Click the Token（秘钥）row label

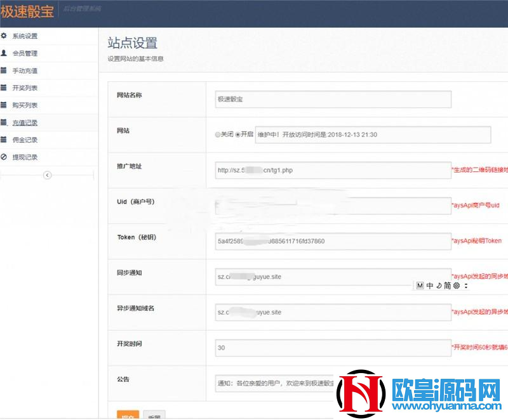click(x=137, y=237)
